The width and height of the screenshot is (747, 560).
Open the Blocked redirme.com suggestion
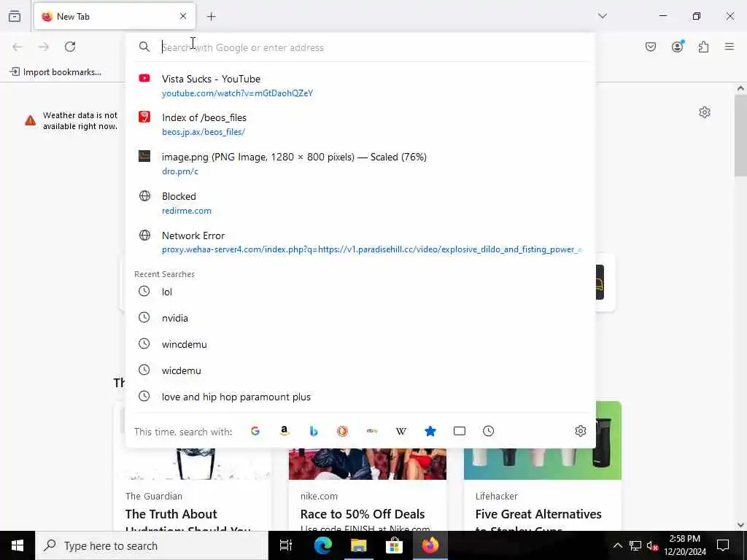coord(360,203)
